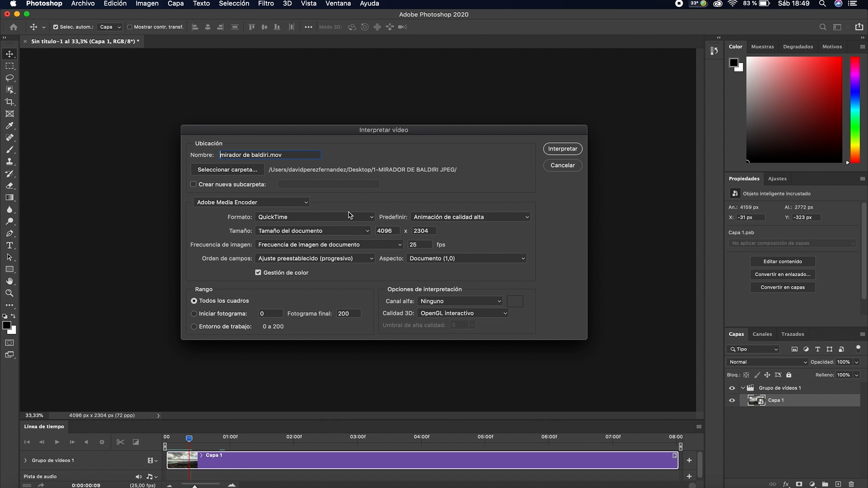Select the Crop tool
The image size is (868, 488).
tap(9, 102)
